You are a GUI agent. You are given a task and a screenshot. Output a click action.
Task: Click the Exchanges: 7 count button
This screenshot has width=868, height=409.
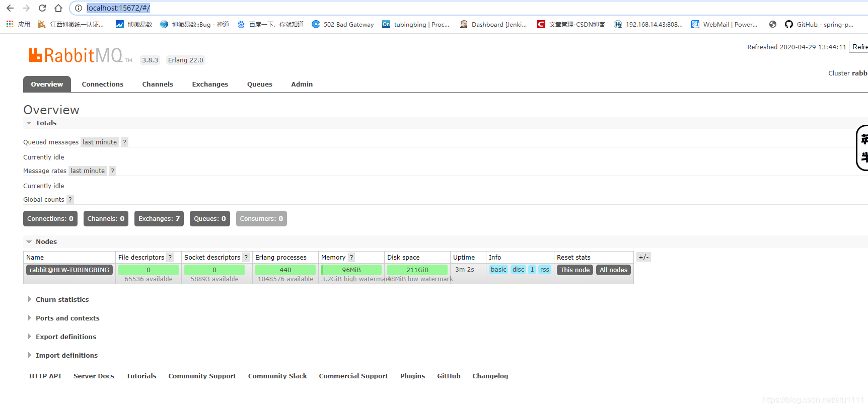[x=159, y=219]
